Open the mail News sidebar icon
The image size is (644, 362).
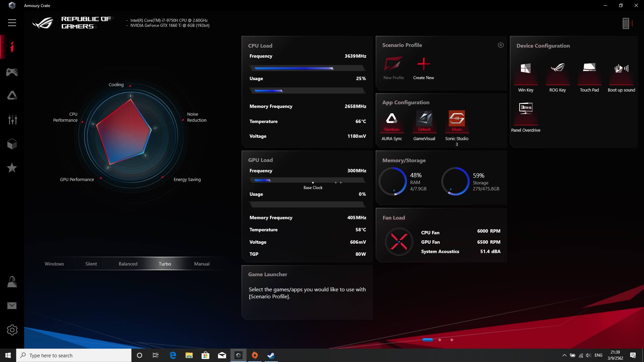pos(12,306)
